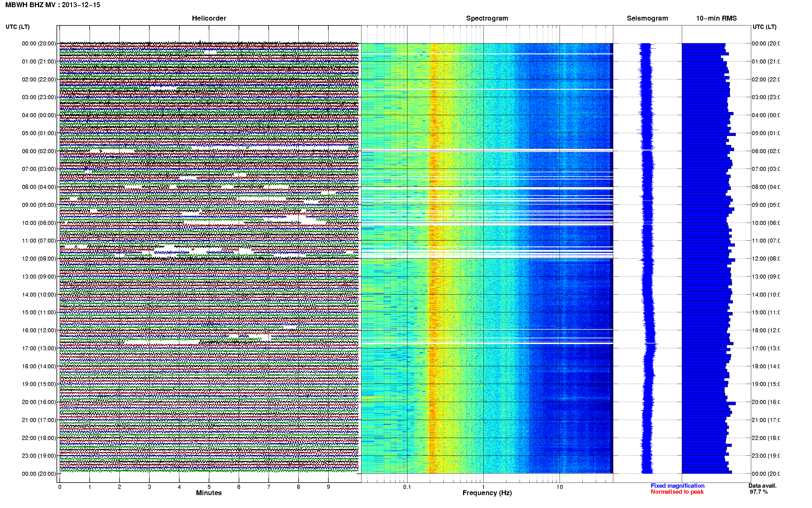812x508 pixels.
Task: Click the left '21:00 (17:00)' time label
Action: (39, 420)
